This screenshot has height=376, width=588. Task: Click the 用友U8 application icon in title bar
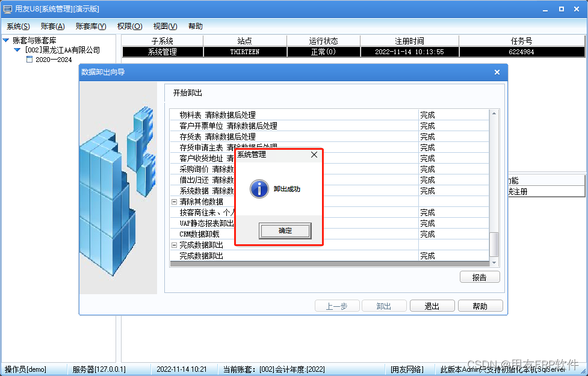[x=7, y=9]
